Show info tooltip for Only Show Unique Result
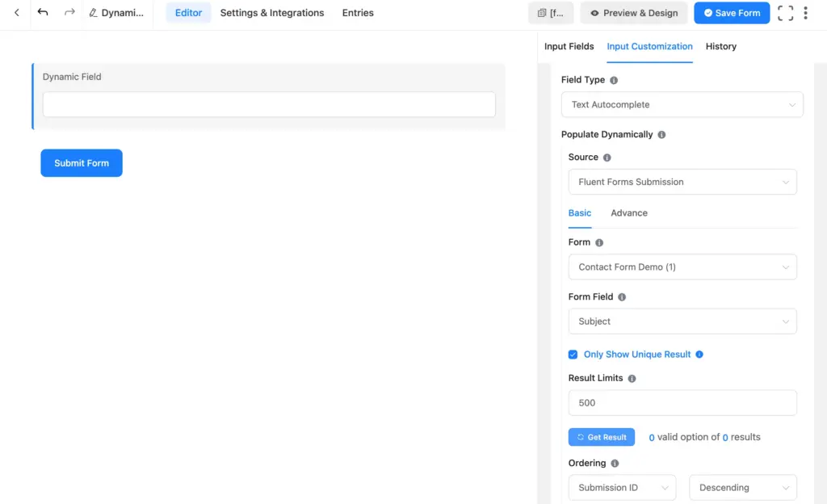The height and width of the screenshot is (504, 827). 699,355
